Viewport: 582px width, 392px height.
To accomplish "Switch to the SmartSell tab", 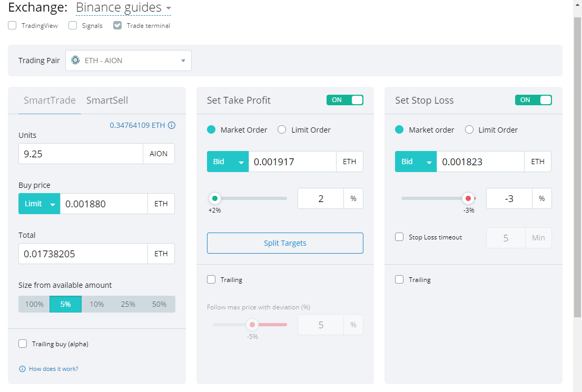I will [x=107, y=100].
